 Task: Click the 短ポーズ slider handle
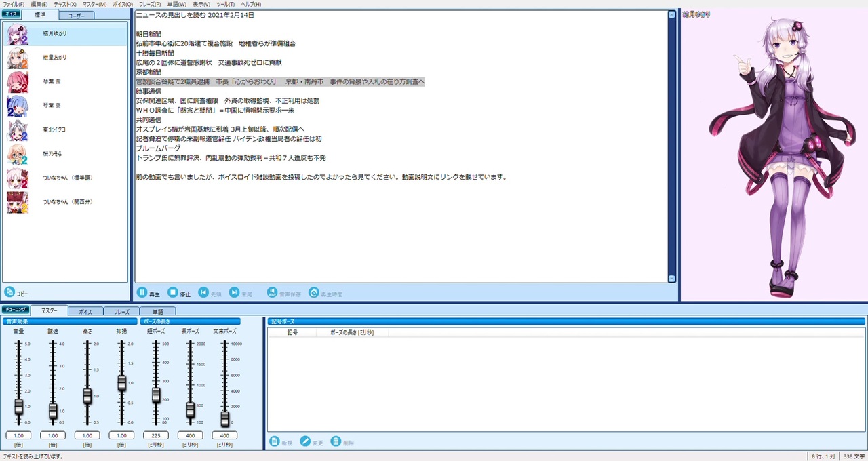point(156,395)
